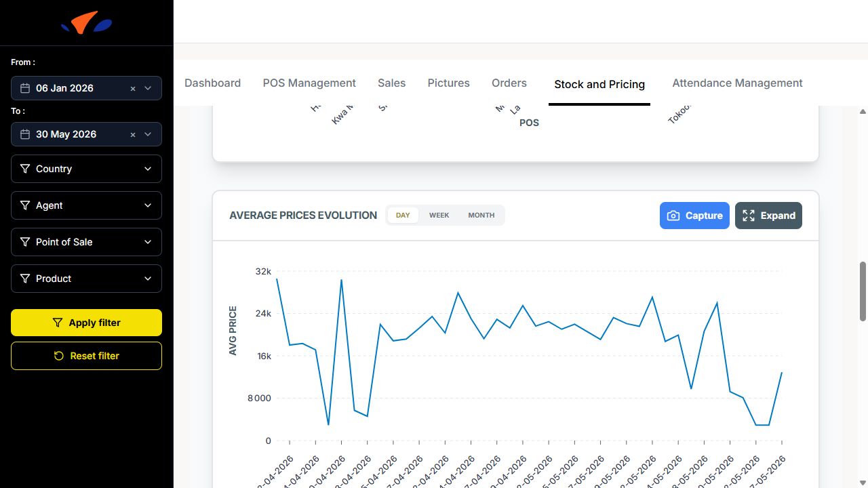Expand the Agent filter chevron
This screenshot has height=488, width=868.
point(148,205)
